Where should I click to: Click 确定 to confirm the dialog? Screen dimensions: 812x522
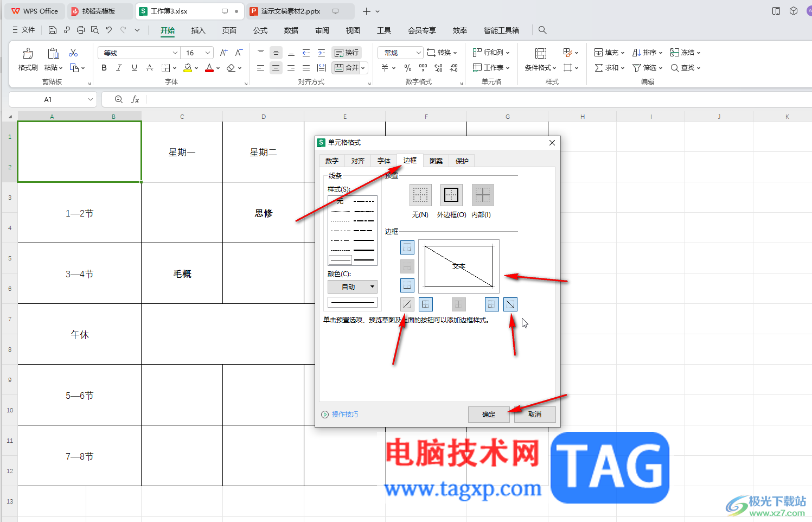point(489,415)
